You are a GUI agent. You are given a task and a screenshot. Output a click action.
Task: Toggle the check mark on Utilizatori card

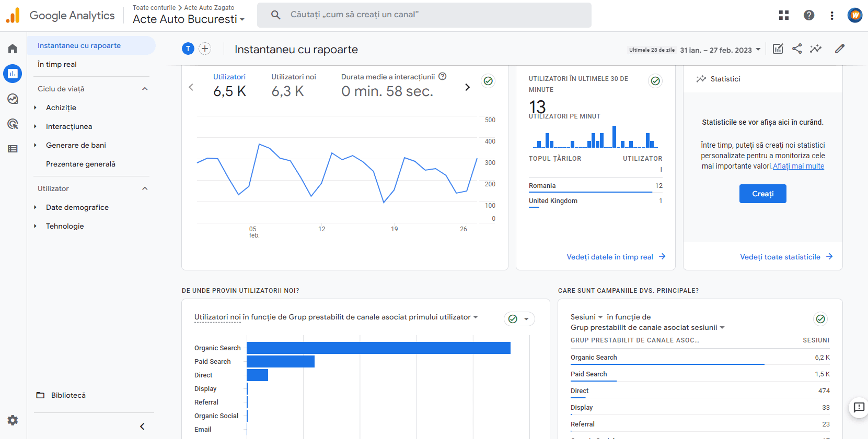488,81
